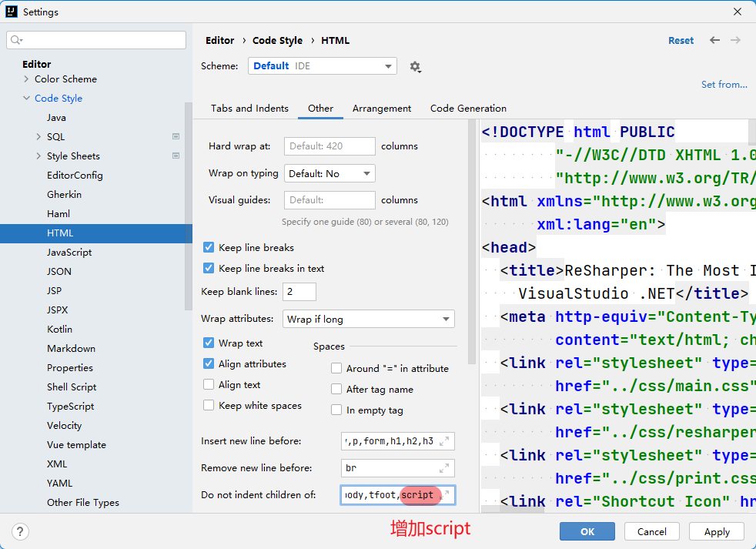Image resolution: width=756 pixels, height=549 pixels.
Task: Click Editor in the breadcrumb
Action: 220,41
